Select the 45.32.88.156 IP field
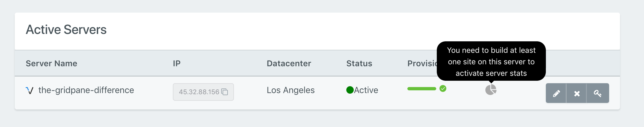This screenshot has height=127, width=644. coord(203,92)
